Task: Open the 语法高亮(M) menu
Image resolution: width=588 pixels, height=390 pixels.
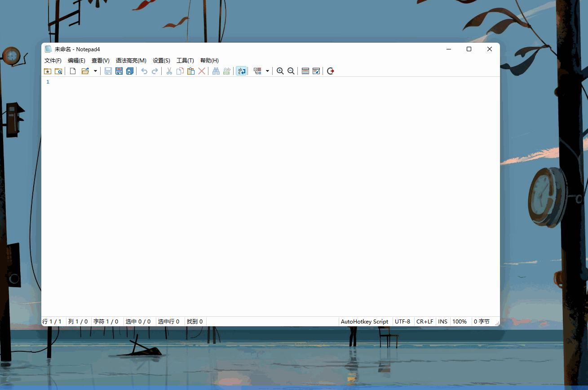Action: [x=130, y=60]
